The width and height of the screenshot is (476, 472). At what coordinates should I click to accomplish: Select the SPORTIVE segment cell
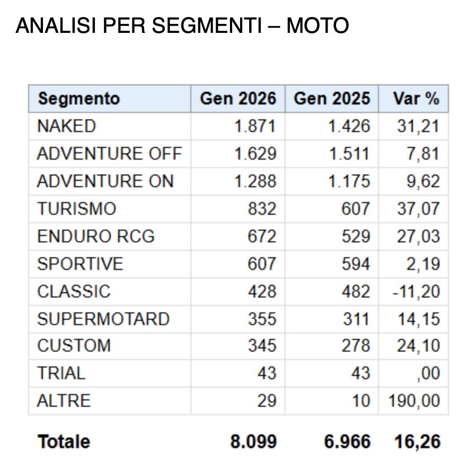click(80, 264)
